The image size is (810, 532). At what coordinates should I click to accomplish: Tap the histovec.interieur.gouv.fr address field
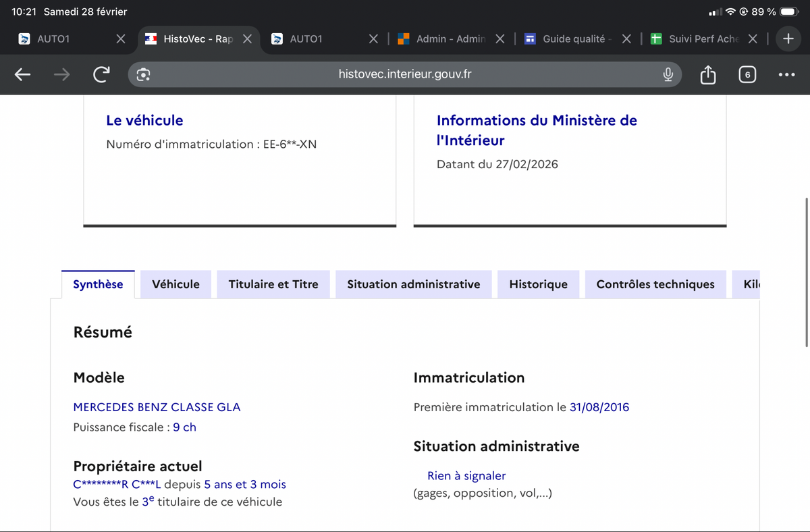point(405,74)
